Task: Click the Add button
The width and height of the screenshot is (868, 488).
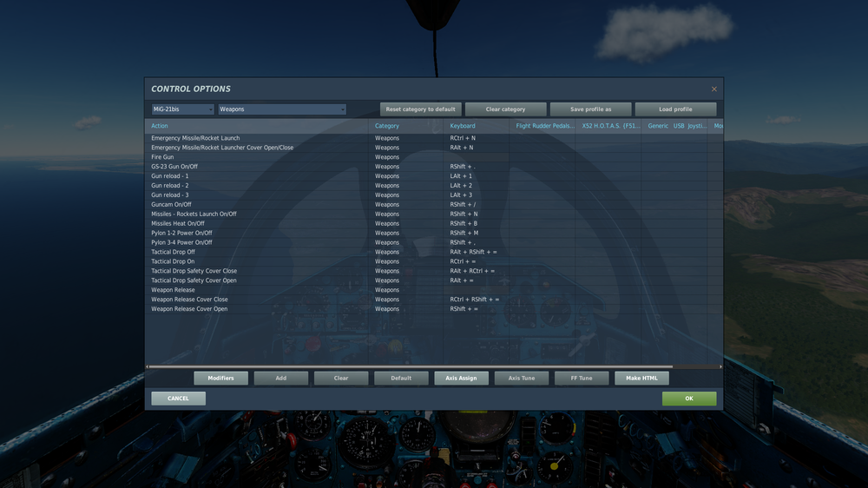Action: coord(281,379)
